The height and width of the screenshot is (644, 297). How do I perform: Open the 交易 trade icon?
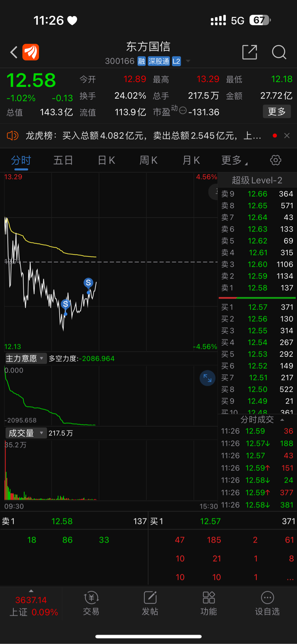[x=91, y=603]
